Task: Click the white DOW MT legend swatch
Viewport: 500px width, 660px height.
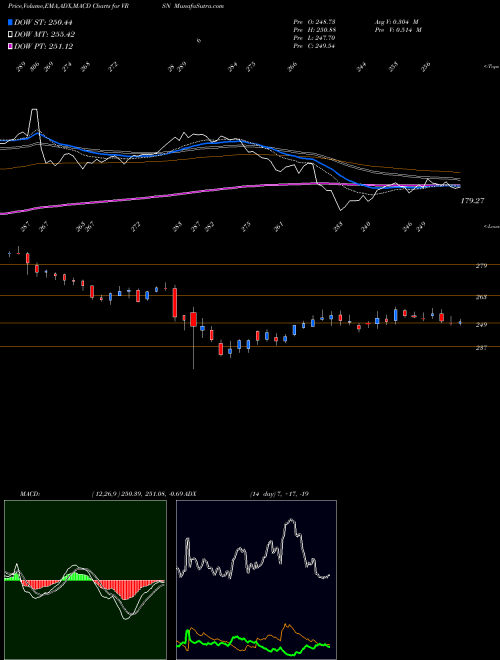Action: coord(10,34)
